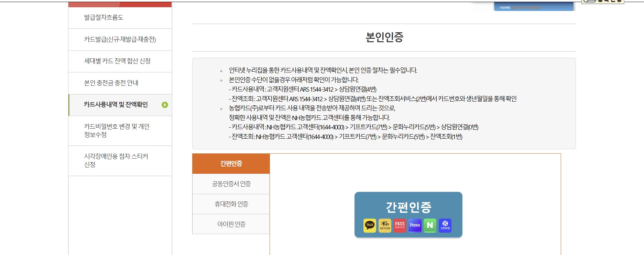
Task: Click the KB국민은행 icon
Action: (385, 225)
